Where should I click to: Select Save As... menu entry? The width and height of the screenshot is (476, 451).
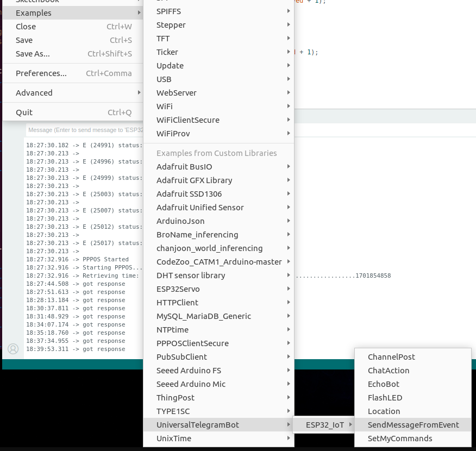[73, 54]
